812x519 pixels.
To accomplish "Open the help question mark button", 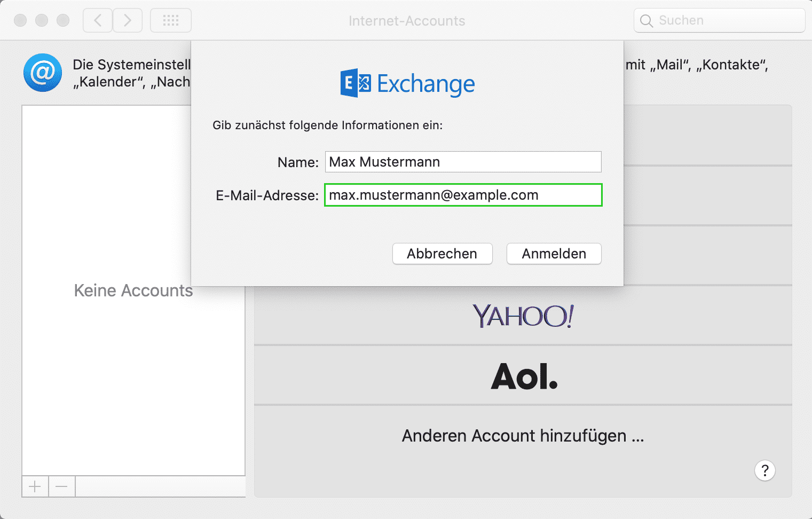I will click(764, 470).
